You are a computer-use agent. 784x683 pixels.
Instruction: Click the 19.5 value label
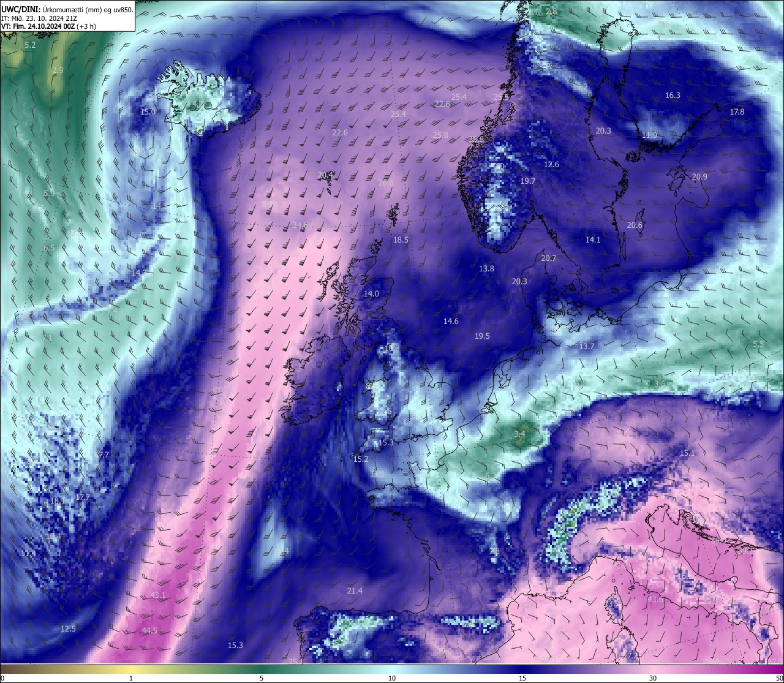[482, 336]
